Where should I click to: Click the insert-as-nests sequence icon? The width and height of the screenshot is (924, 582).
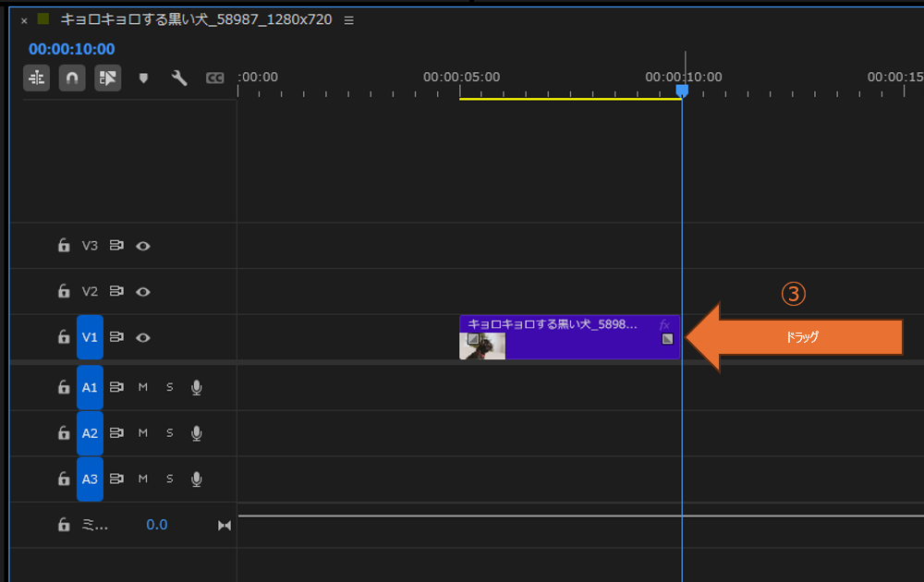(37, 79)
